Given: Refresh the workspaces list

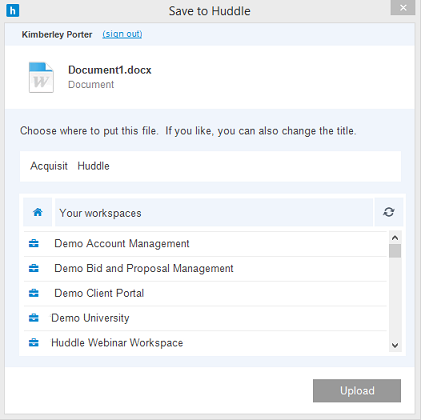Looking at the screenshot, I should pos(389,212).
